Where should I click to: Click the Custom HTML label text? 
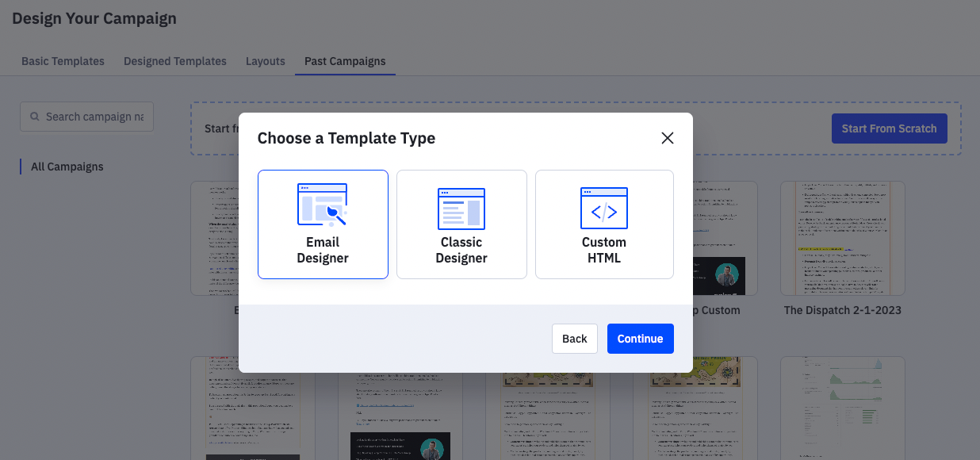click(604, 250)
